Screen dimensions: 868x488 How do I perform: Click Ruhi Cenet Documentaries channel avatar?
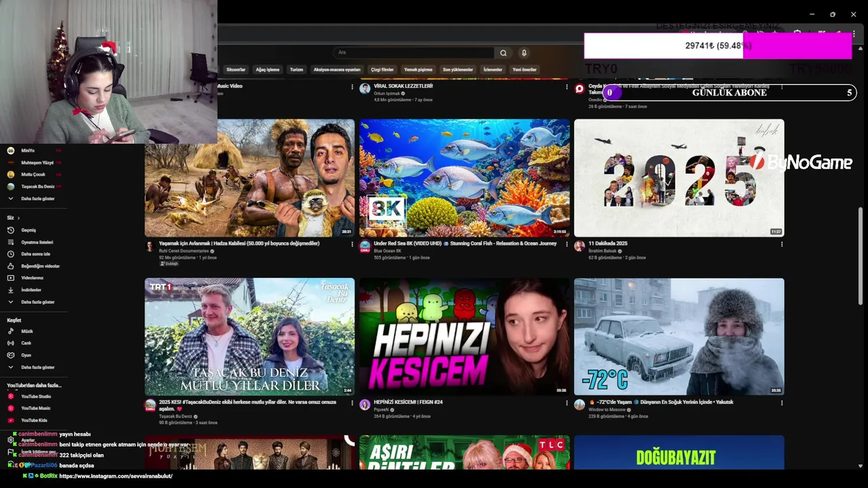151,246
